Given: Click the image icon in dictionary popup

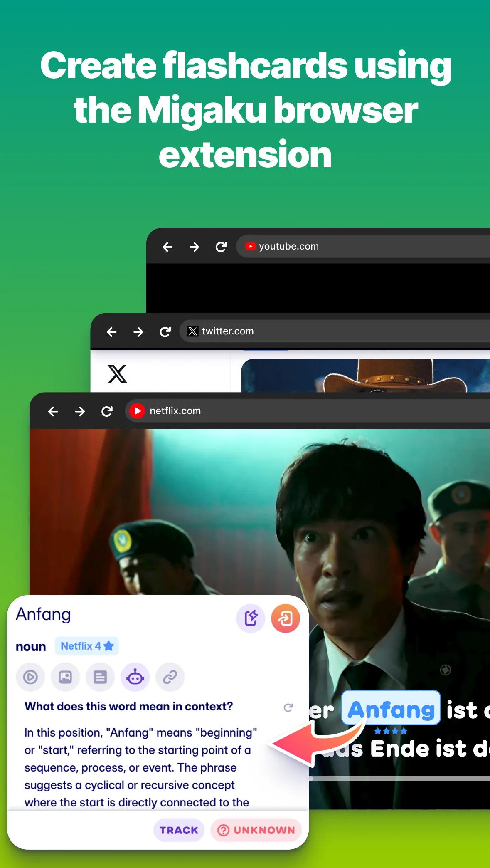Looking at the screenshot, I should (65, 677).
